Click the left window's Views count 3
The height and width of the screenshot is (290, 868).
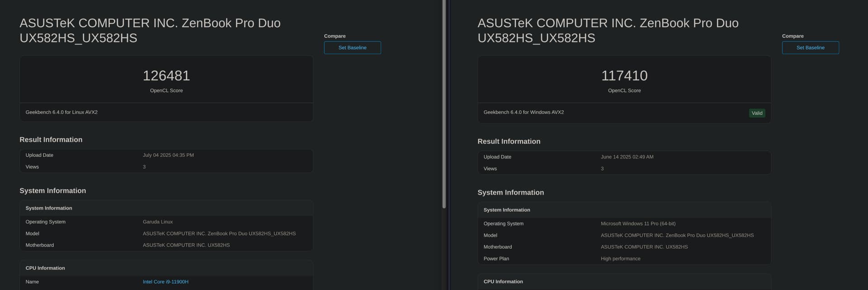144,167
